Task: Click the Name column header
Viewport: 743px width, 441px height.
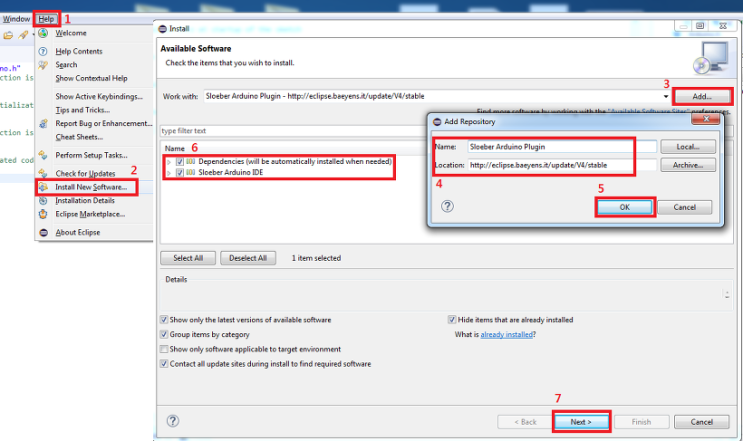Action: pyautogui.click(x=175, y=148)
